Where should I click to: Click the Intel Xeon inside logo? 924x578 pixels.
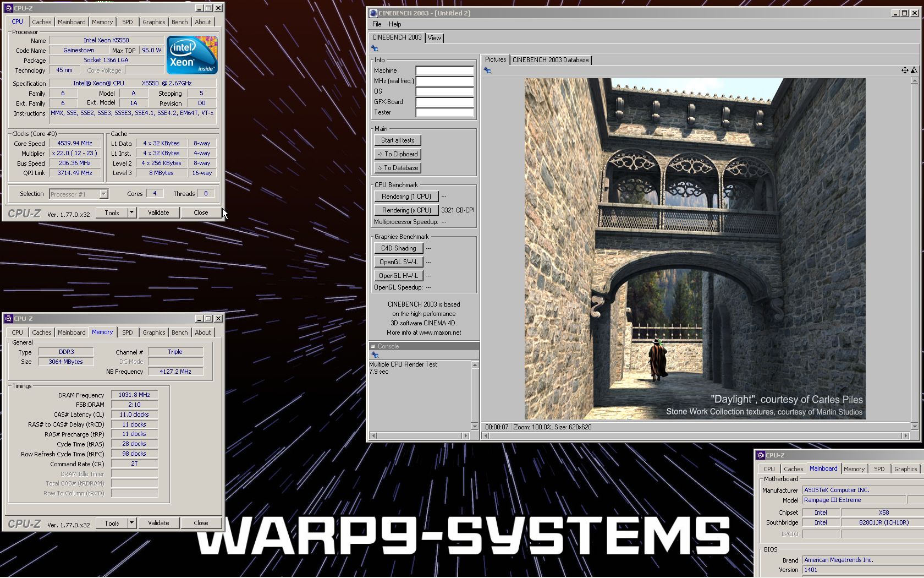192,55
